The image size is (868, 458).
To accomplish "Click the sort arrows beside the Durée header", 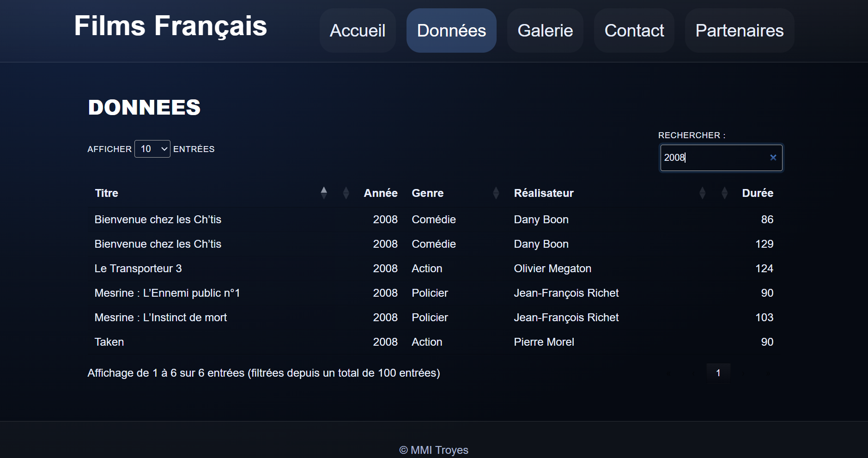I will pos(724,193).
